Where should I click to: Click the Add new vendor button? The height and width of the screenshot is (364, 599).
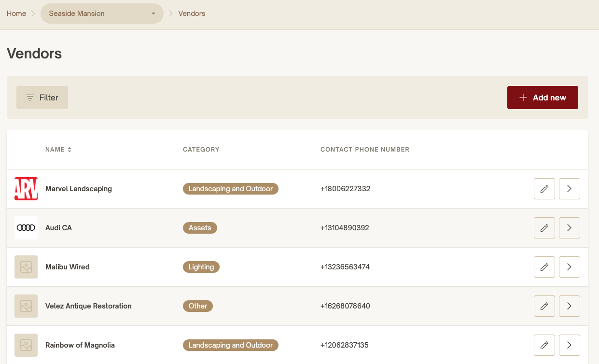(542, 98)
